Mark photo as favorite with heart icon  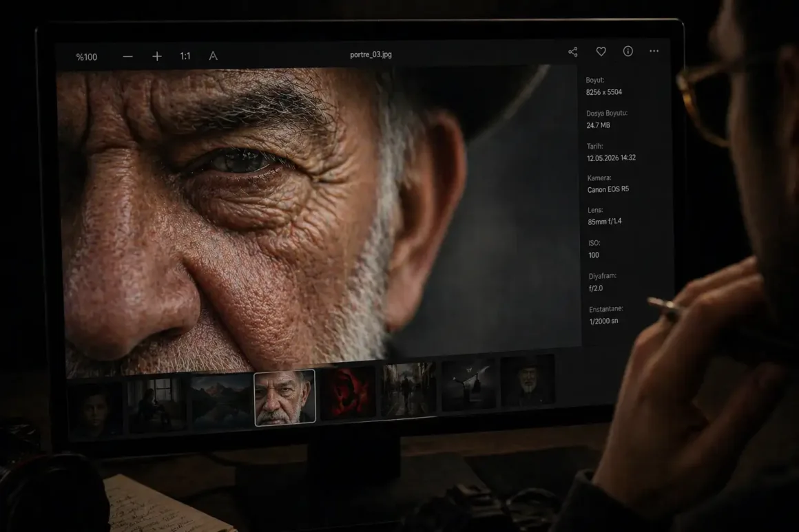pos(601,52)
